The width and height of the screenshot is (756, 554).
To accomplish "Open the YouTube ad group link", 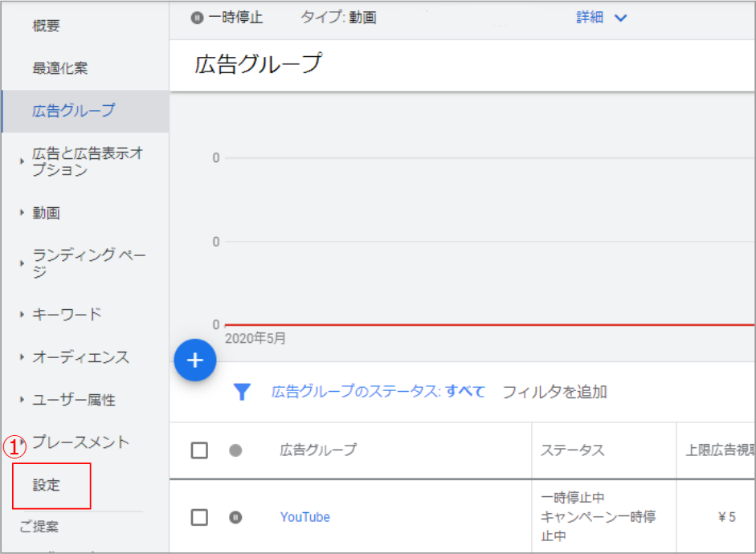I will 304,517.
